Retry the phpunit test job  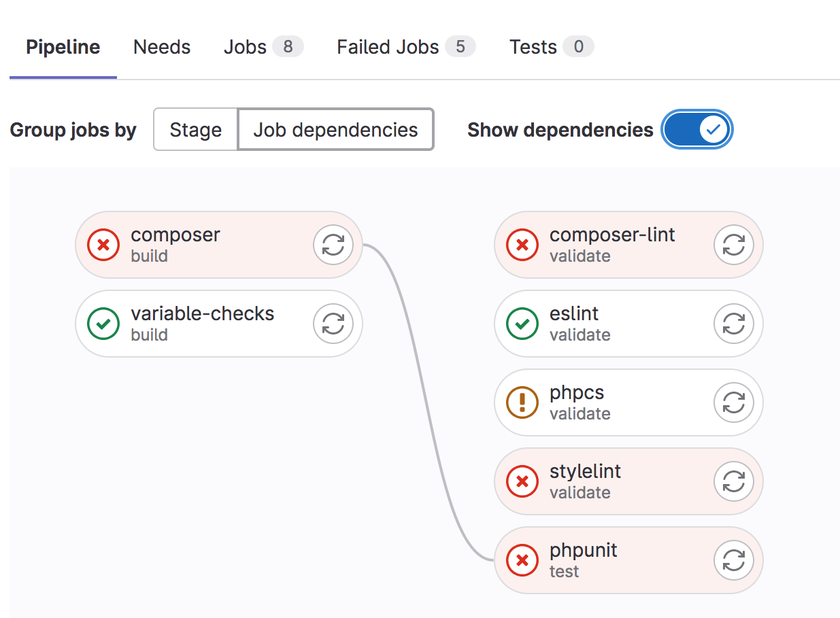(734, 560)
